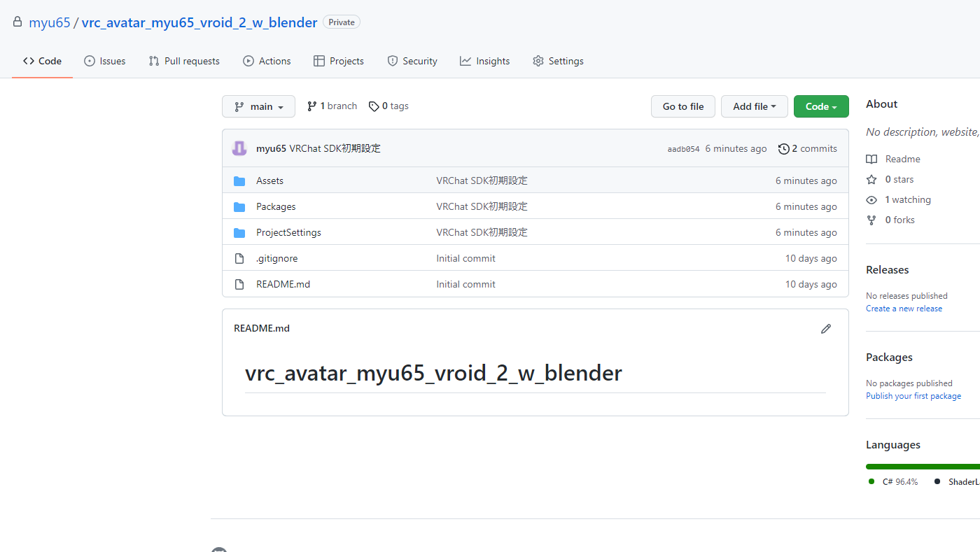Open latest commit message VRChat SDK初期設定
980x552 pixels.
pyautogui.click(x=335, y=148)
